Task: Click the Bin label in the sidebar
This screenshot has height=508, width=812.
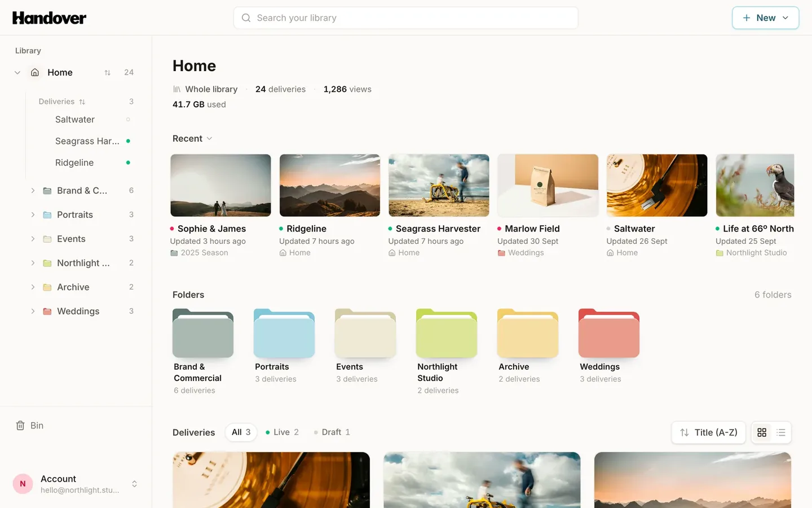Action: [x=37, y=426]
